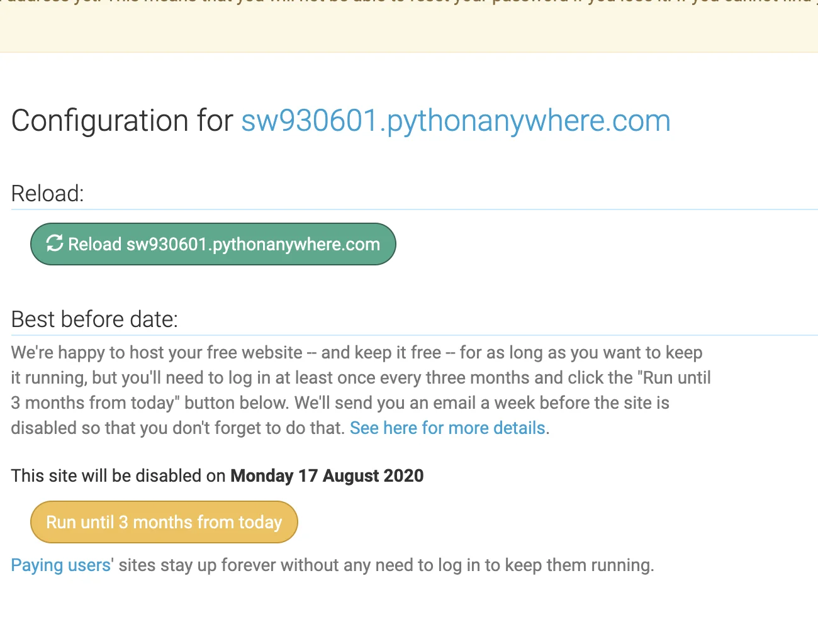Screen dimensions: 818x644
Task: Click the "Best before date:" section heading
Action: [x=94, y=319]
